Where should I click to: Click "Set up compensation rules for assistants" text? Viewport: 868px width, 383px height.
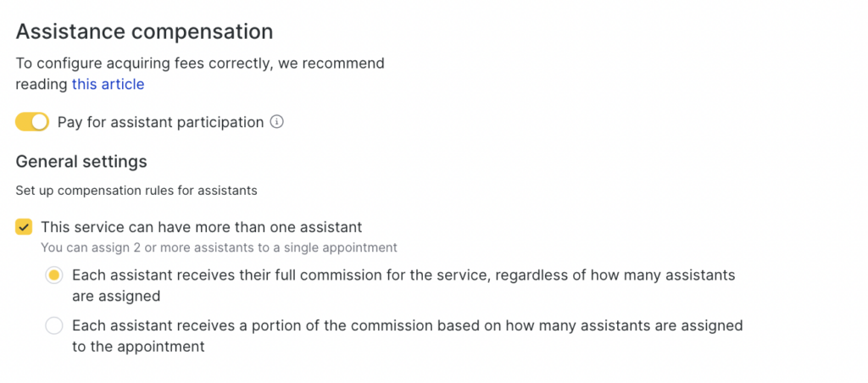[136, 191]
